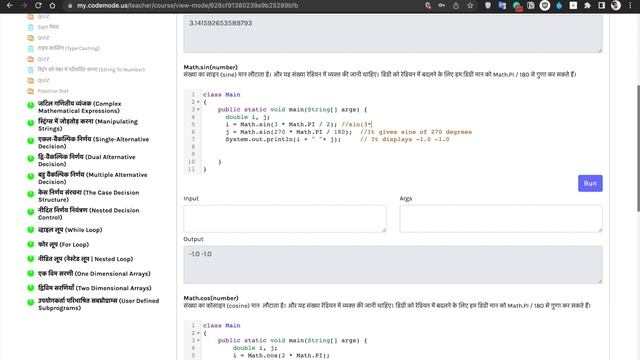Open Dual Alternative Decision chapter
The height and width of the screenshot is (360, 640).
click(87, 160)
